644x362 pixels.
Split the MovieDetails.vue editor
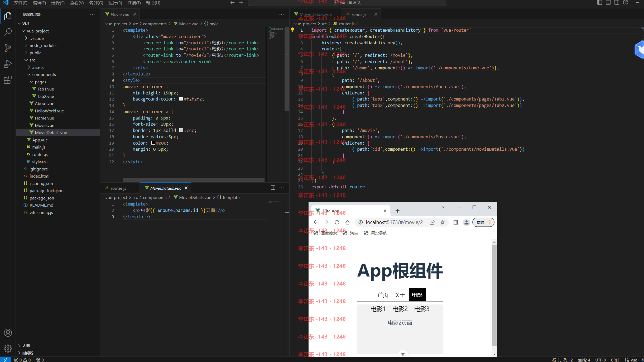[x=273, y=188]
